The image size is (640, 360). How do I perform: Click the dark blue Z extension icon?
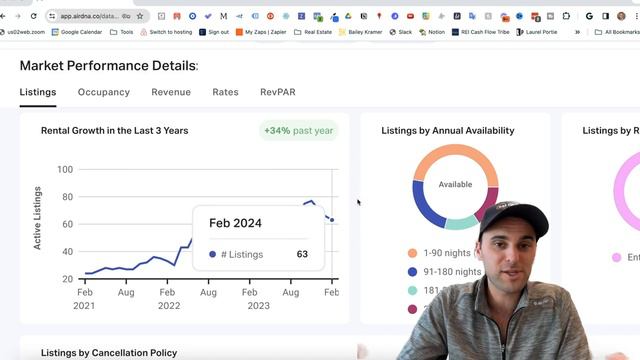click(301, 16)
